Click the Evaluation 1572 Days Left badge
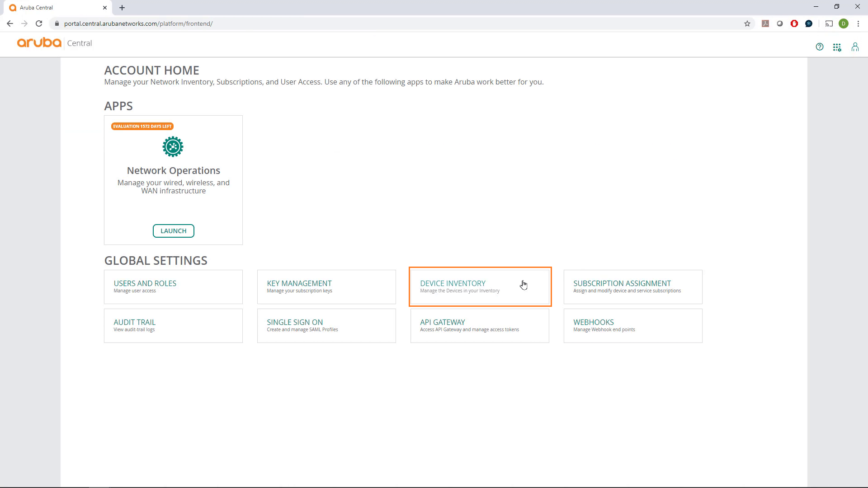868x488 pixels. (142, 126)
